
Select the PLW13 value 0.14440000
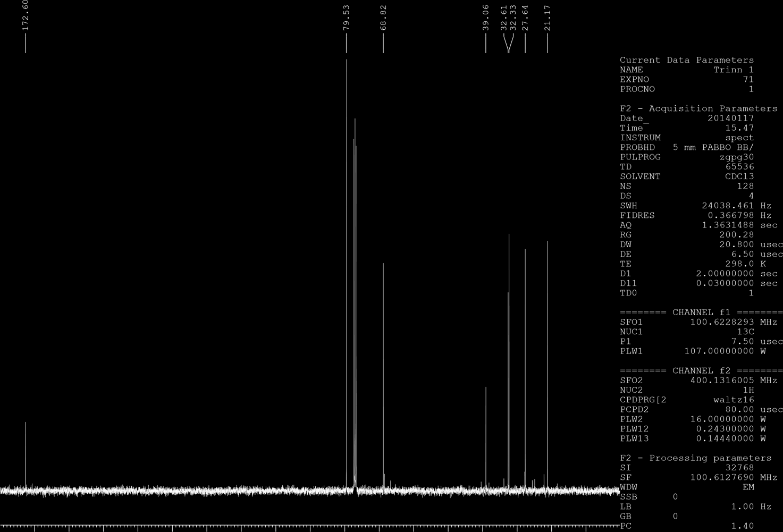tap(725, 438)
